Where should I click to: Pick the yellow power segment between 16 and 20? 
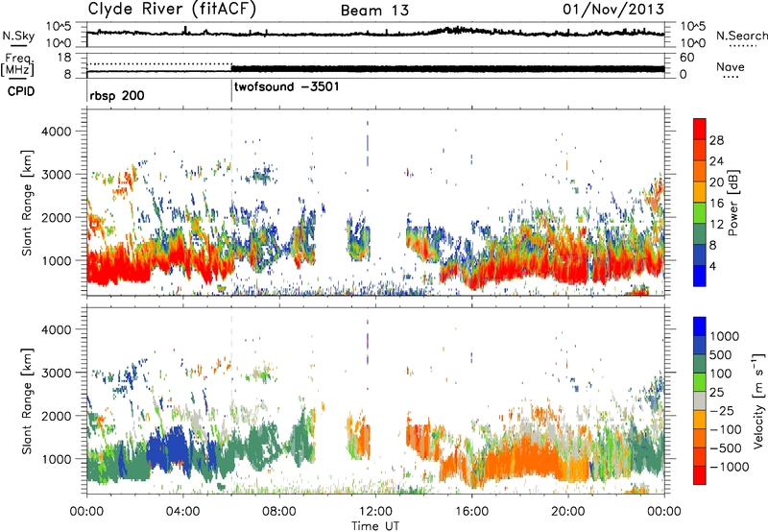click(700, 192)
